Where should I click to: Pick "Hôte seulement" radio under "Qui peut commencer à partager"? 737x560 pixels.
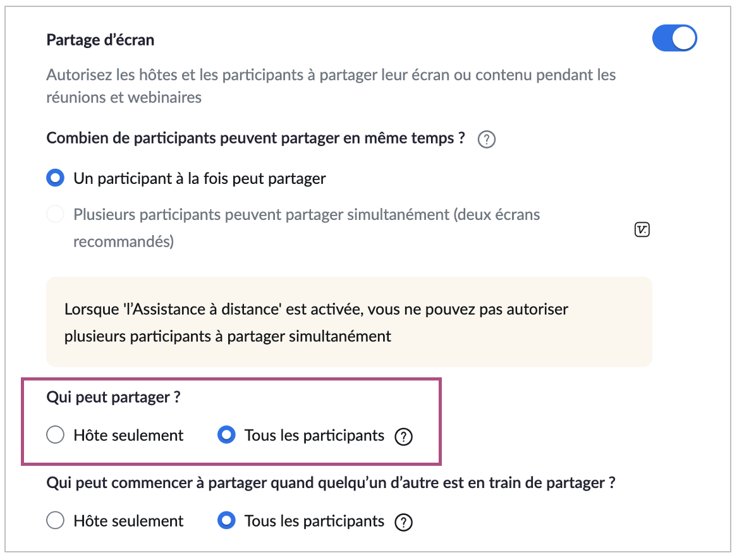point(56,521)
